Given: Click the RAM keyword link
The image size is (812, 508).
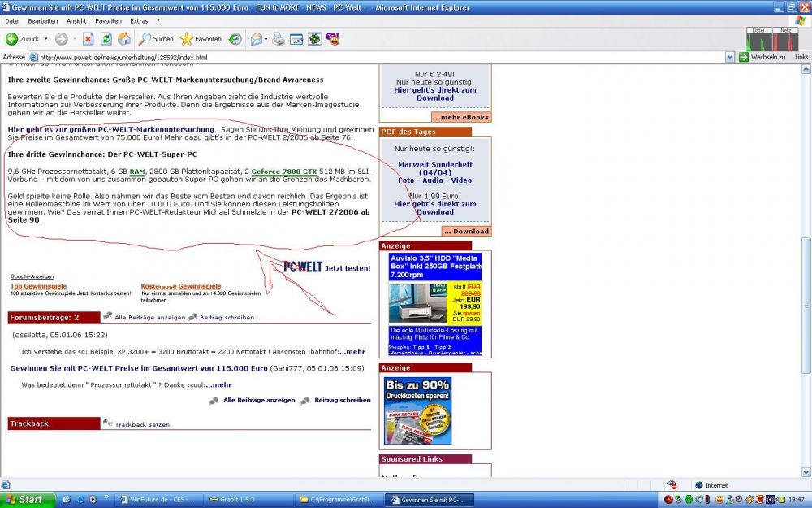Looking at the screenshot, I should [x=137, y=172].
